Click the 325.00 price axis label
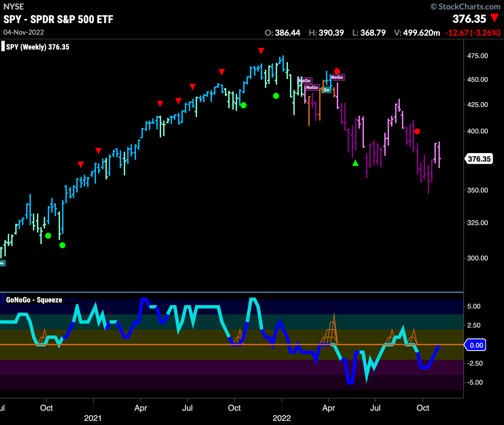Viewport: 504px width, 425px height. pyautogui.click(x=478, y=223)
